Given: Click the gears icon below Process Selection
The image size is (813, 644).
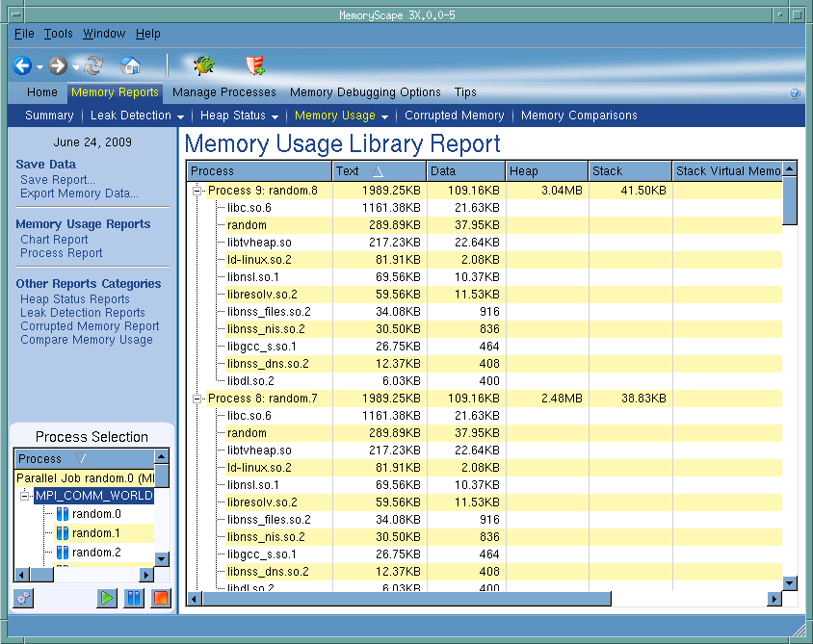Looking at the screenshot, I should click(x=23, y=598).
